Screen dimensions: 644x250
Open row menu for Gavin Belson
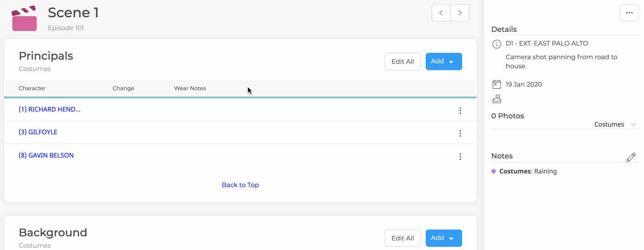[460, 157]
